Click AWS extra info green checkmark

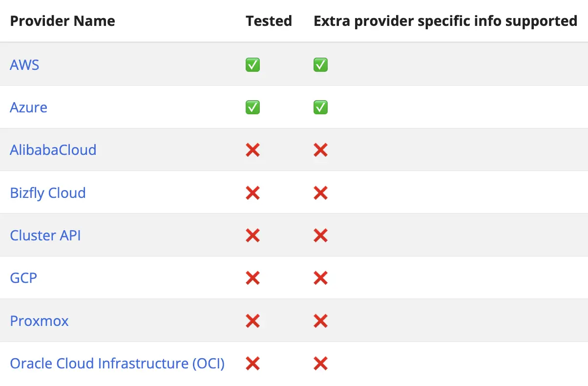[x=320, y=64]
